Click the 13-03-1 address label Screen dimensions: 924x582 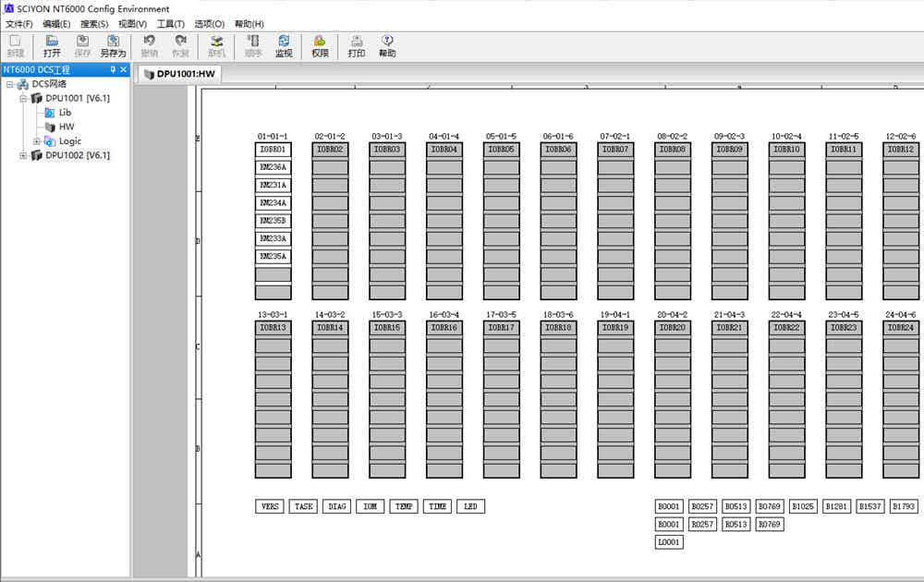[x=273, y=315]
